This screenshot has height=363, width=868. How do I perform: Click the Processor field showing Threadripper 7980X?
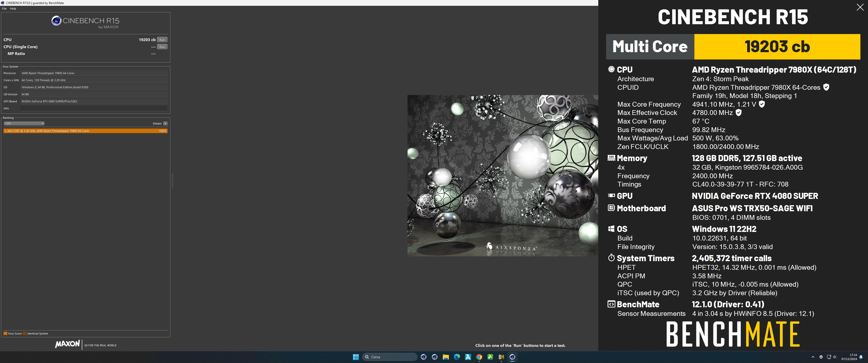tap(94, 73)
